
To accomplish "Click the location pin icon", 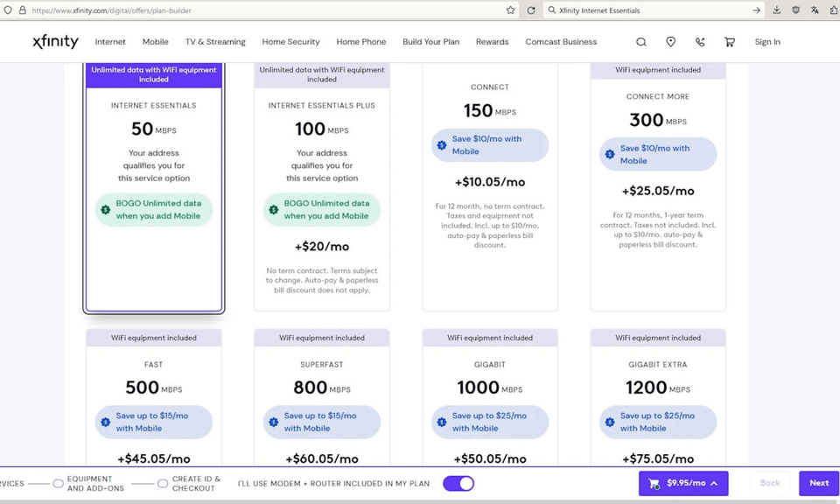I will 670,42.
